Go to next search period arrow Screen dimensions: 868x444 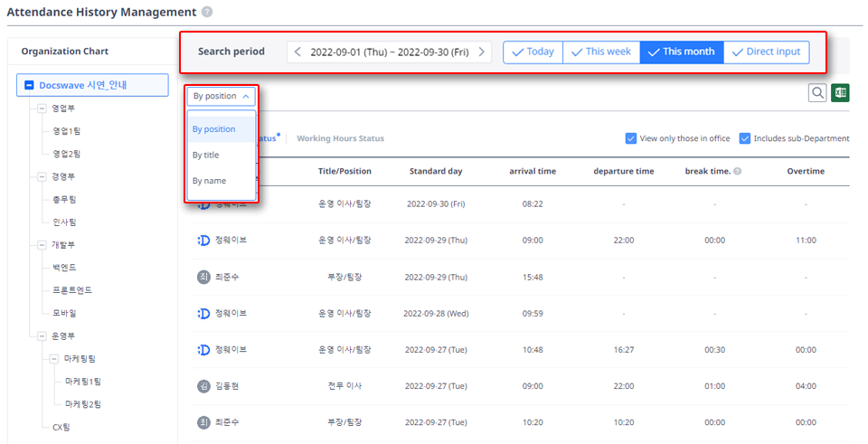coord(482,52)
